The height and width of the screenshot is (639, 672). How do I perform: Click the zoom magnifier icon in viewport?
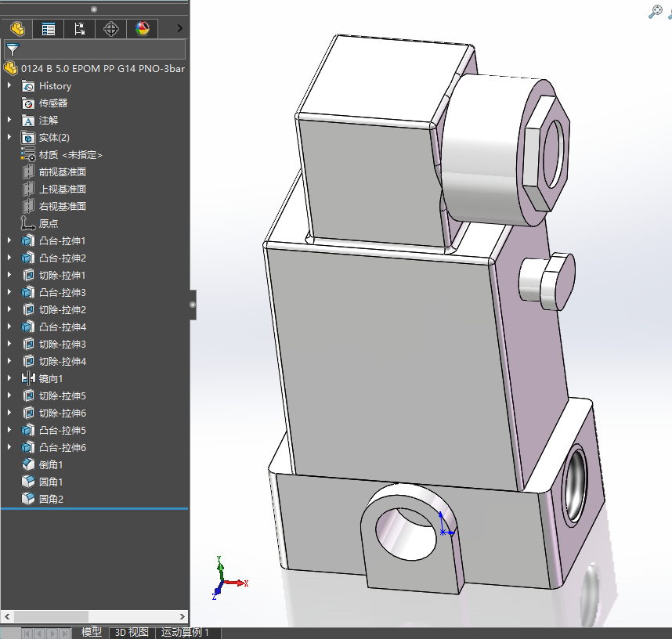655,12
